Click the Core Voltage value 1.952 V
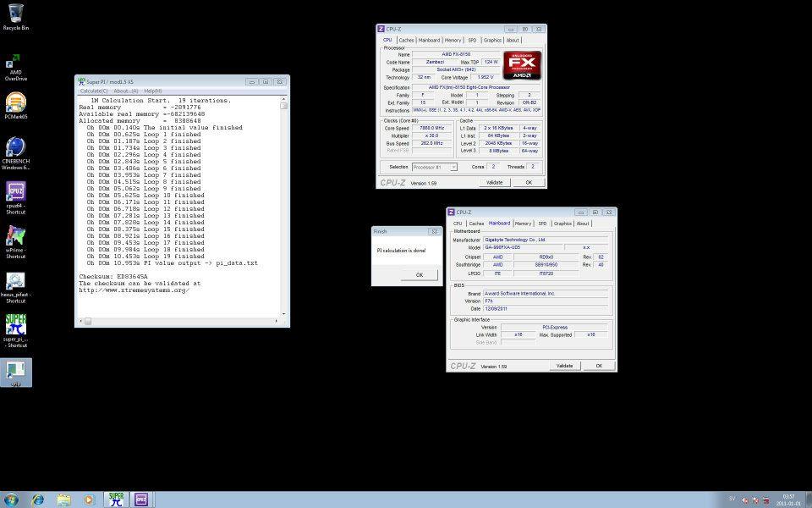Viewport: 812px width, 508px height. (485, 77)
